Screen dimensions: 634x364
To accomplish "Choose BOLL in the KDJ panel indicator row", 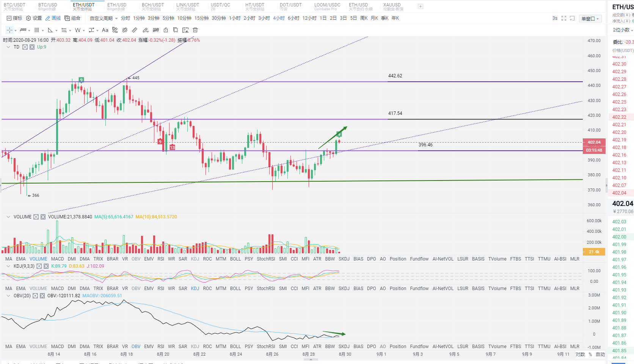I will 235,289.
